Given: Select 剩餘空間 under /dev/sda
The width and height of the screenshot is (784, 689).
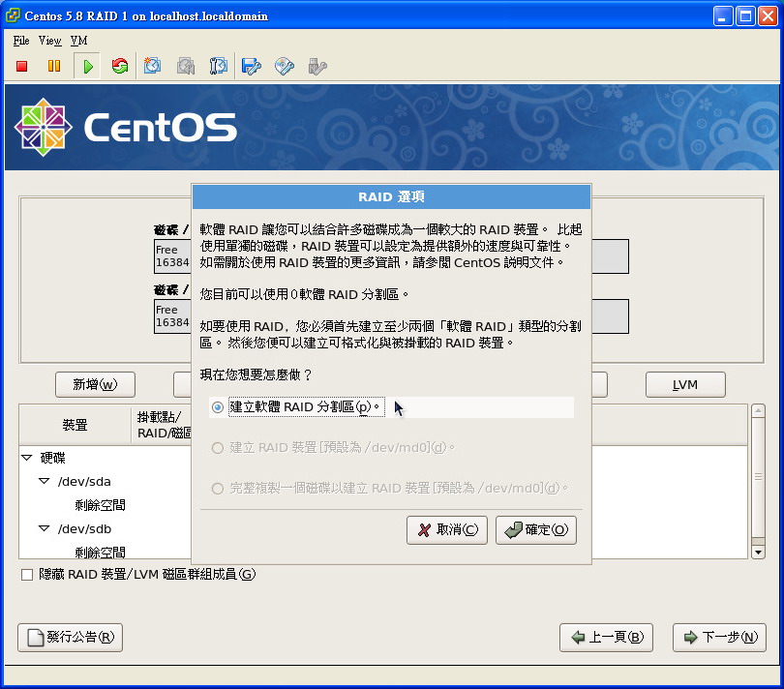Looking at the screenshot, I should pyautogui.click(x=100, y=505).
